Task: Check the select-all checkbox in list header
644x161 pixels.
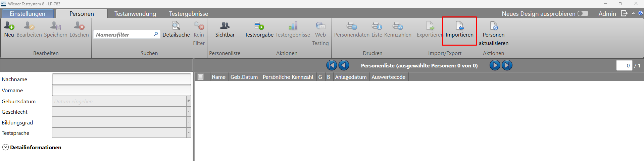Action: click(201, 77)
